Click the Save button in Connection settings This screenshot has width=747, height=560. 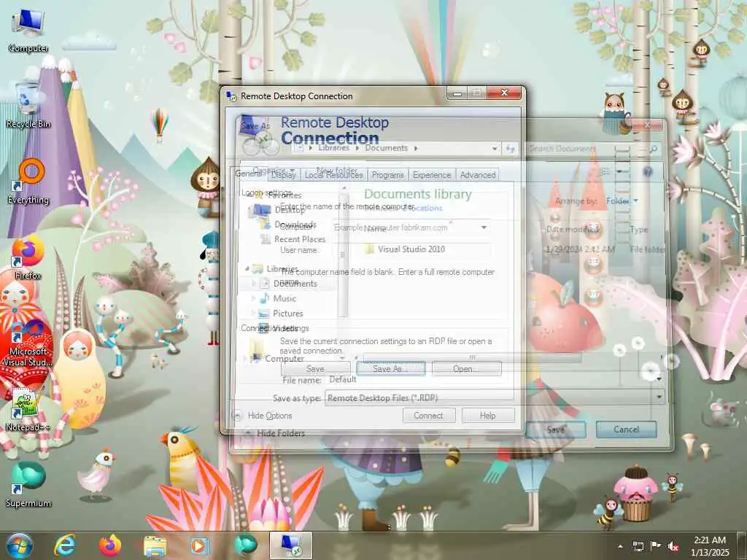tap(315, 369)
